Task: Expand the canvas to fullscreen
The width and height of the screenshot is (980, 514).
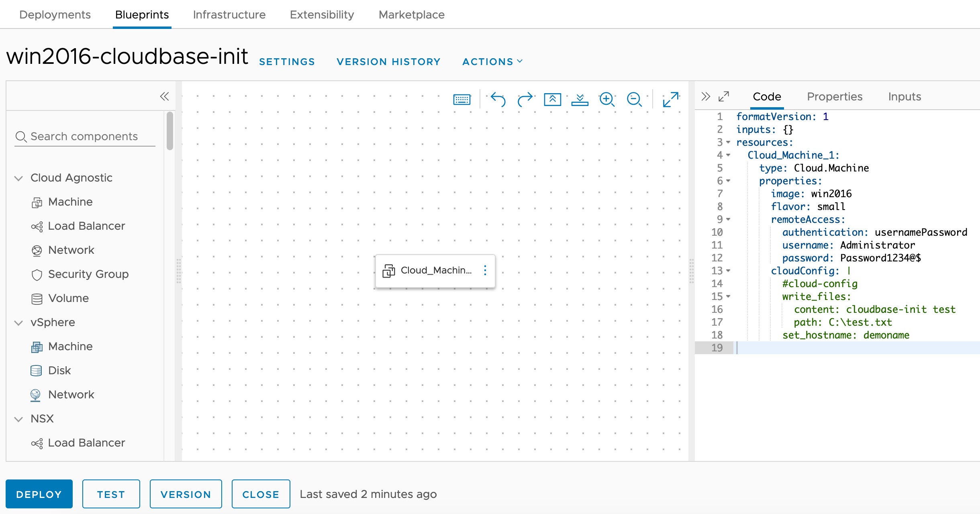Action: tap(671, 99)
